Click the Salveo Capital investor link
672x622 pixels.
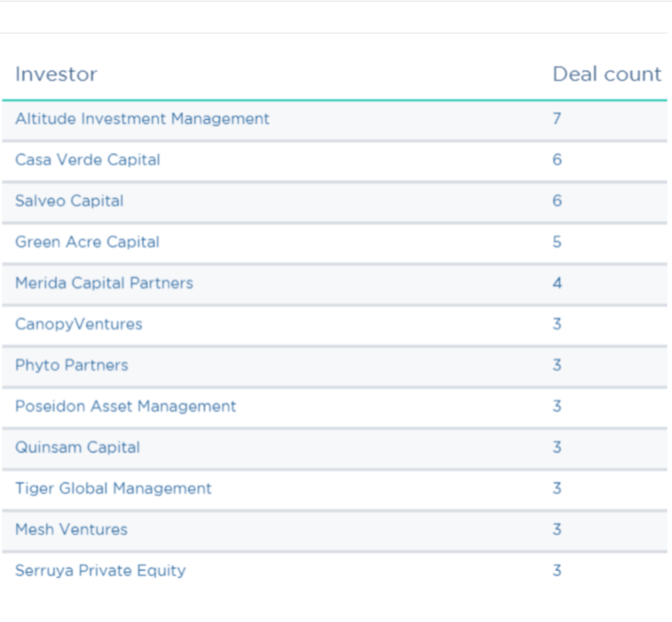click(69, 201)
